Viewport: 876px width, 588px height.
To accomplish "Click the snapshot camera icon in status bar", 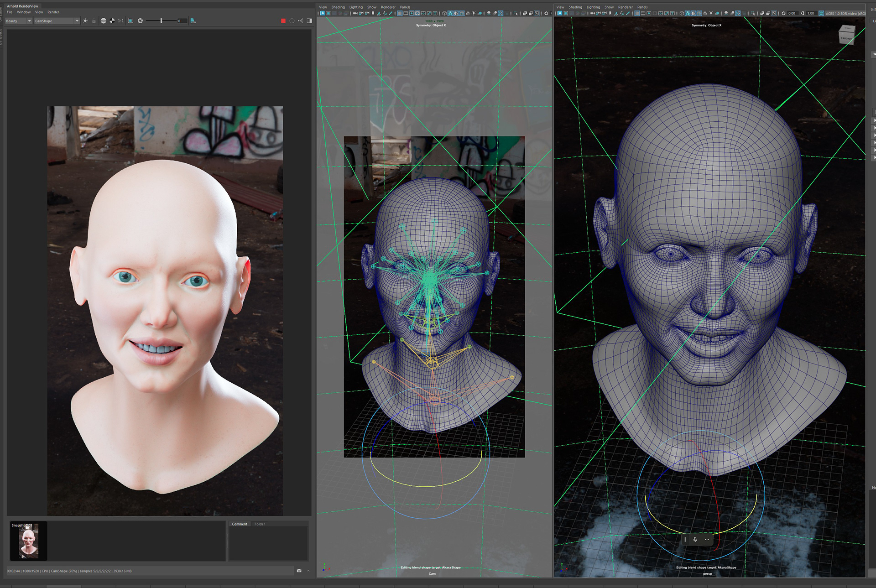I will [299, 571].
